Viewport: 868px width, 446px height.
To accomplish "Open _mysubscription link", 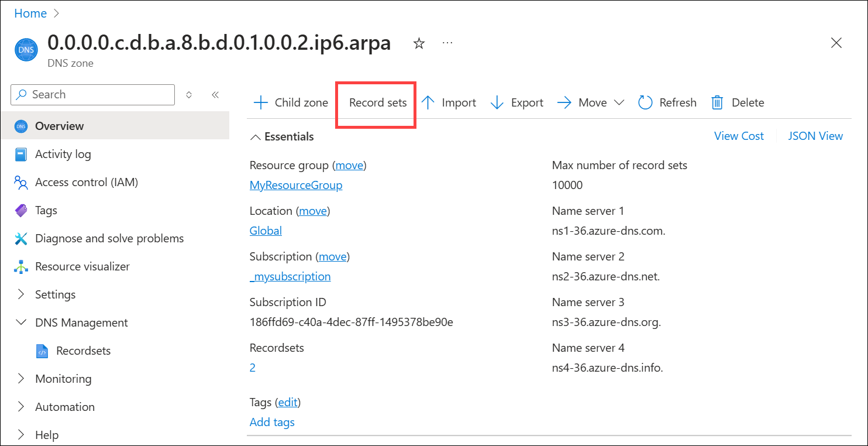I will pos(290,276).
